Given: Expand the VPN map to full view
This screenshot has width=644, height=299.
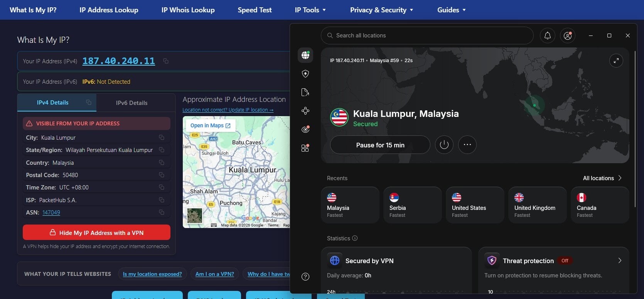Looking at the screenshot, I should coord(616,61).
